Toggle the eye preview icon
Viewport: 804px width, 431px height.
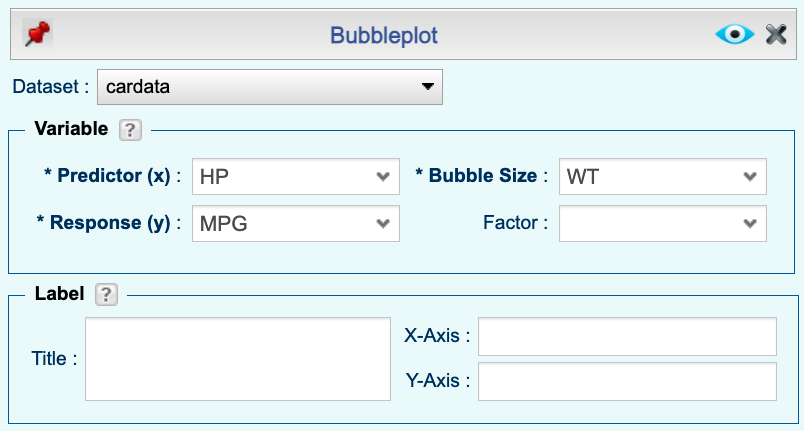[x=734, y=35]
